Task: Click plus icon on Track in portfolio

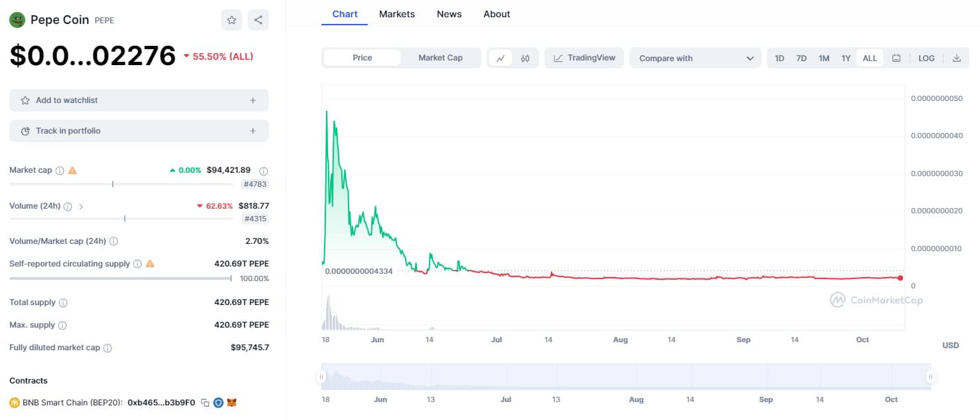Action: click(x=253, y=131)
